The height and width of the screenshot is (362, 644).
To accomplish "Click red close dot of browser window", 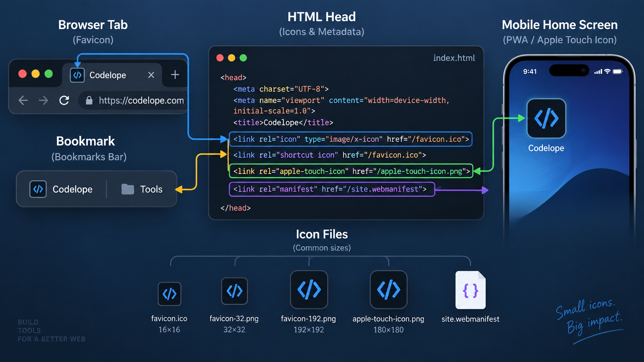I will [22, 74].
